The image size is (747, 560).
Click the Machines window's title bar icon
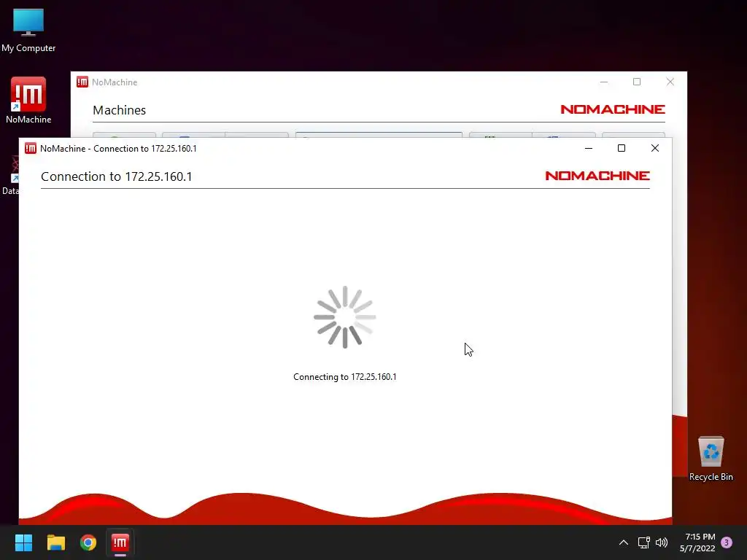pyautogui.click(x=82, y=82)
